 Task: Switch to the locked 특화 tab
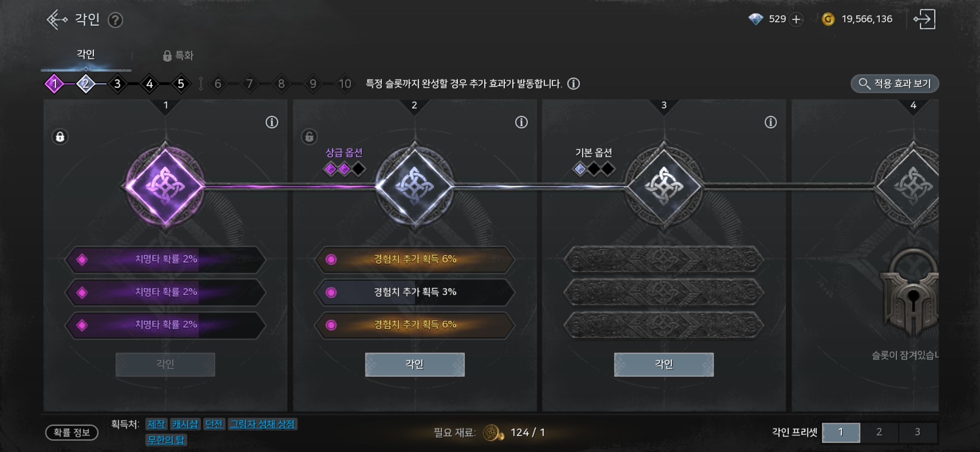tap(178, 55)
